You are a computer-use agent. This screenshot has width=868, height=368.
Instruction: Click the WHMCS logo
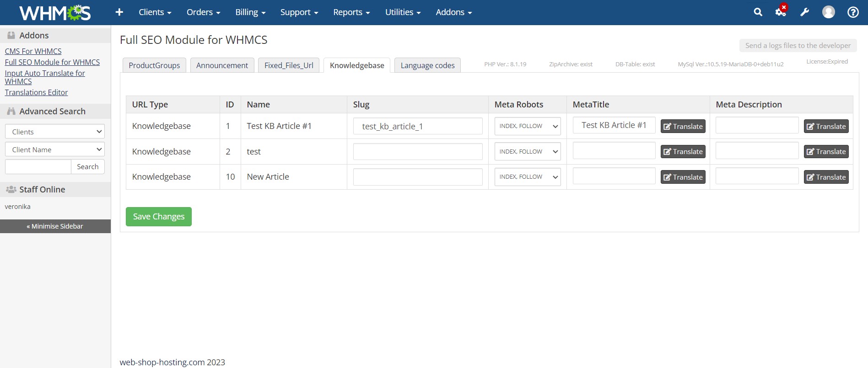(x=55, y=12)
